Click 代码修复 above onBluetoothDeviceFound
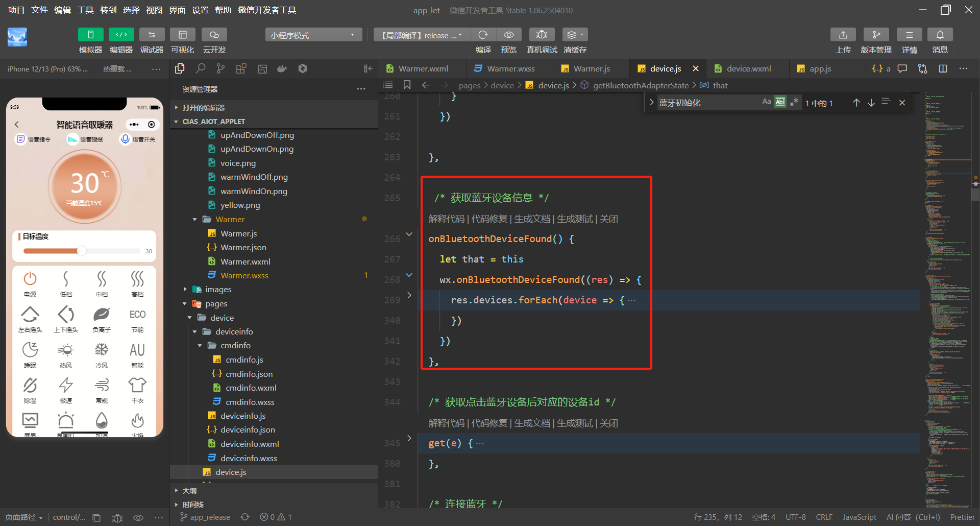The height and width of the screenshot is (526, 980). point(489,219)
